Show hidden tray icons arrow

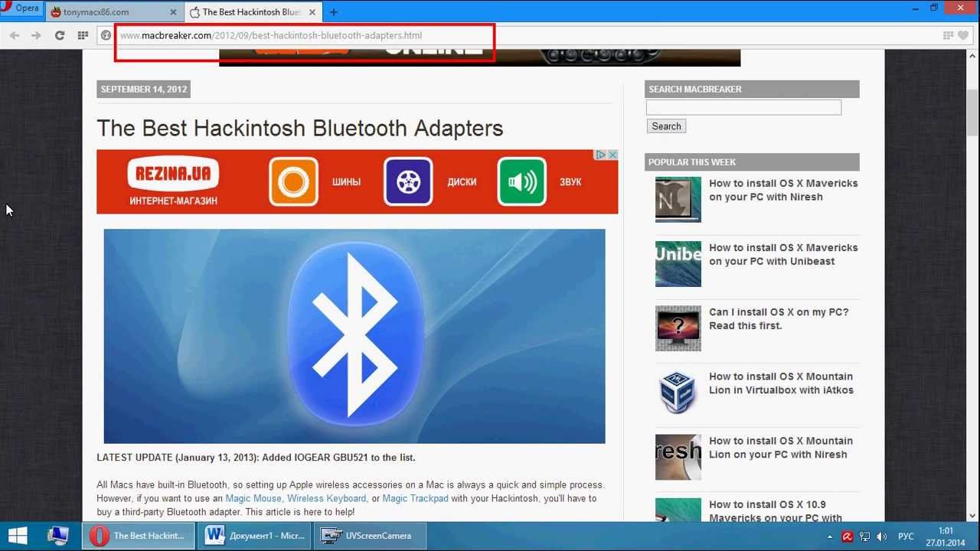coord(830,536)
